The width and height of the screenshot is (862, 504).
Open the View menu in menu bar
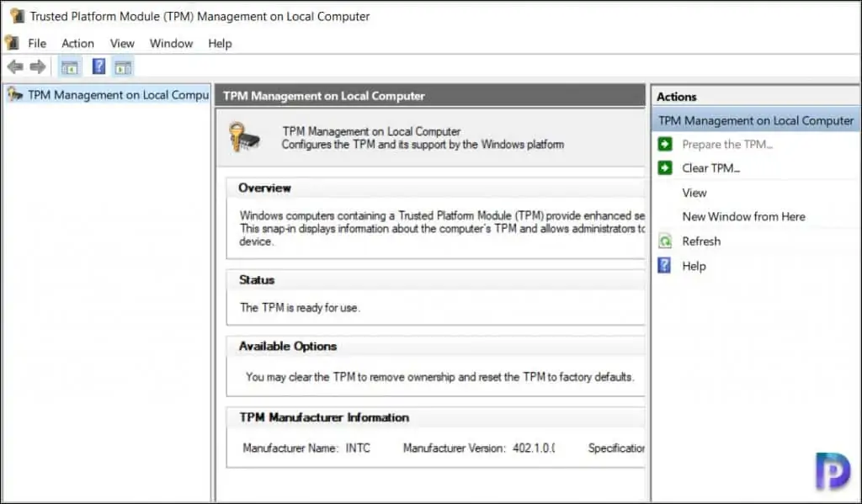[x=122, y=43]
